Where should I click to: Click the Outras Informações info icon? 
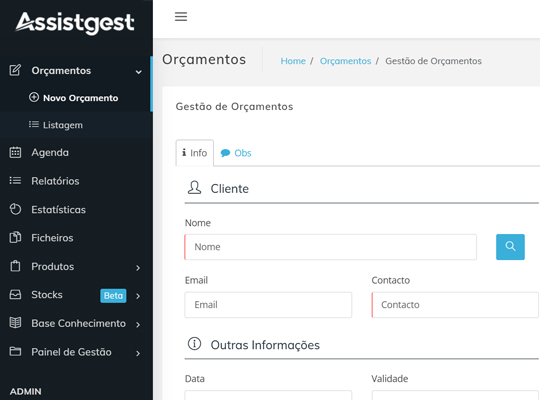click(194, 344)
